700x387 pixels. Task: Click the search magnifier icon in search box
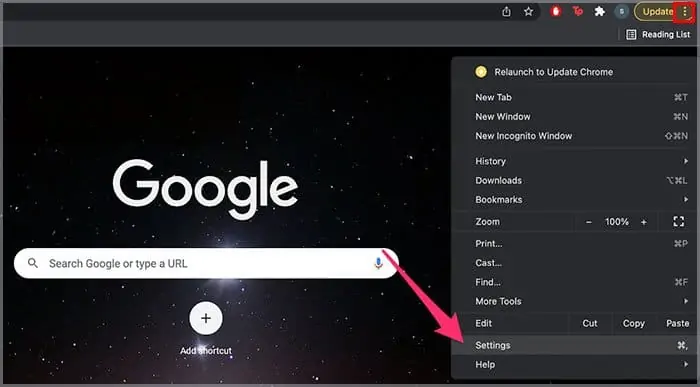coord(33,263)
